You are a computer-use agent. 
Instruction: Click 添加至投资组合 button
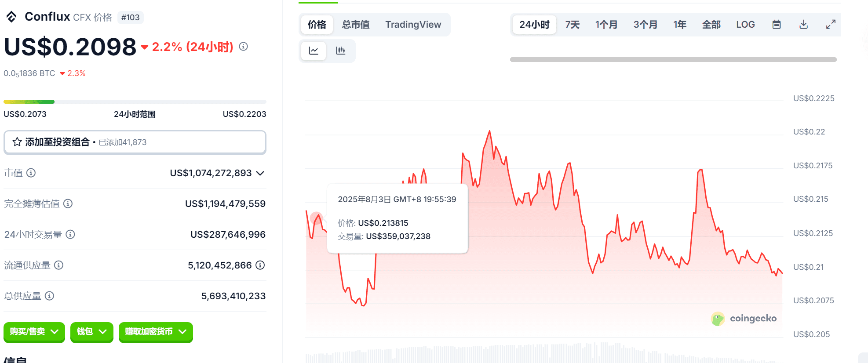pyautogui.click(x=135, y=142)
